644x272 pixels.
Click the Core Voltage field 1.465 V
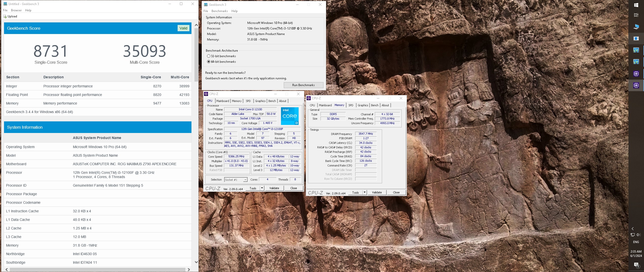(268, 123)
